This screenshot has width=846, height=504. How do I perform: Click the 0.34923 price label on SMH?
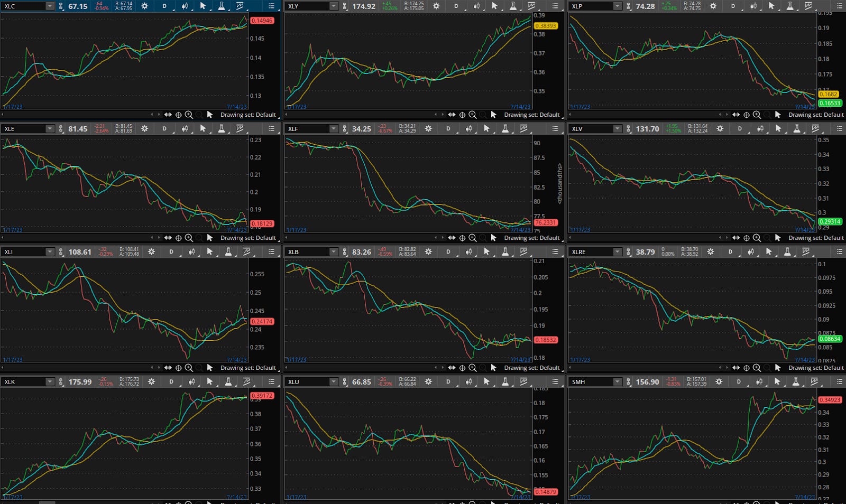tap(830, 400)
